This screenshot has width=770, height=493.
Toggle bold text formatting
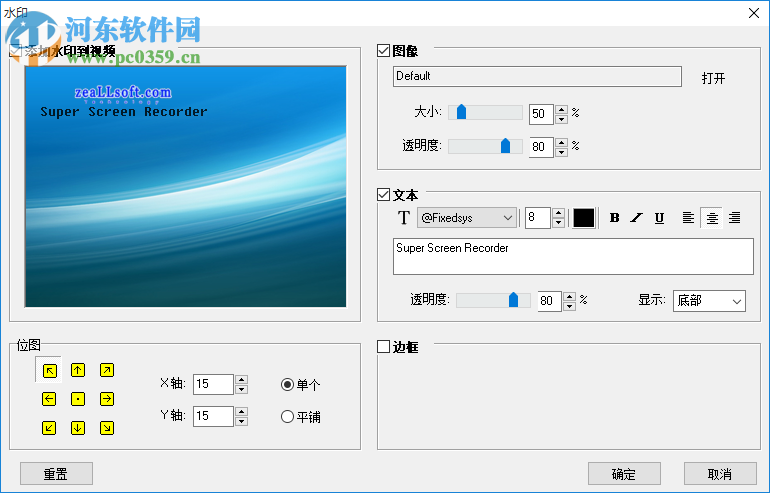pos(614,218)
